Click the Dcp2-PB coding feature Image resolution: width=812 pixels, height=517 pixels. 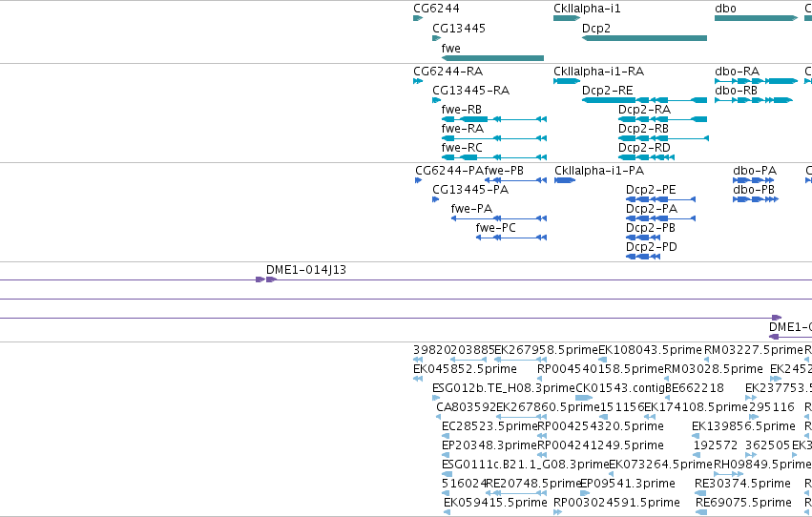643,238
